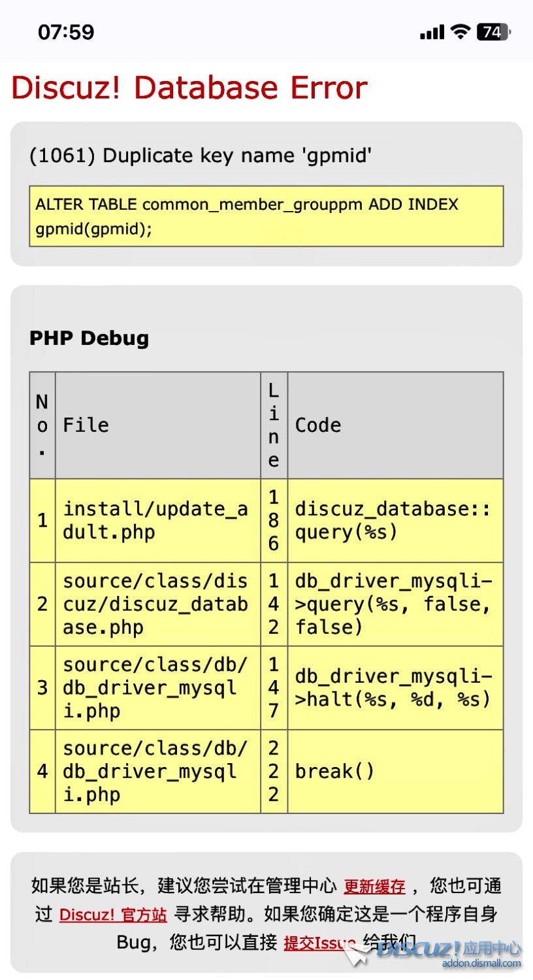This screenshot has width=533, height=980.
Task: Click the 'PHP Debug' heading
Action: [x=89, y=338]
